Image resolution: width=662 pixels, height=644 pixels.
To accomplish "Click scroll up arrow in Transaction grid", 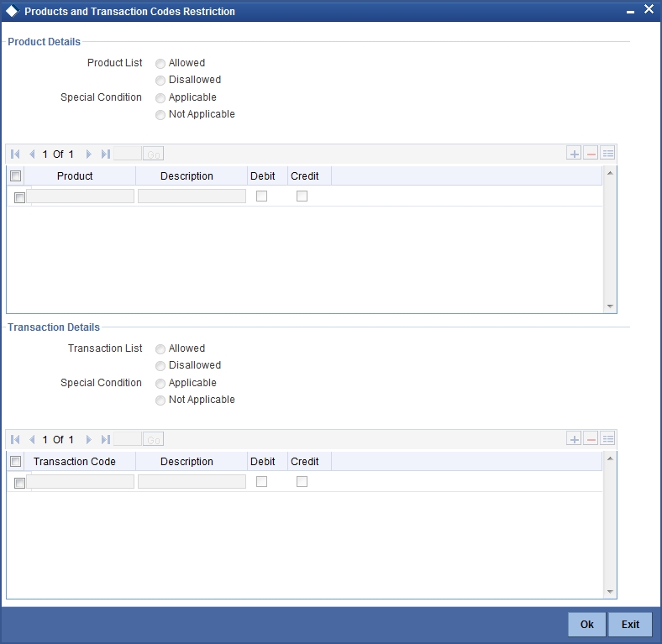I will click(610, 458).
